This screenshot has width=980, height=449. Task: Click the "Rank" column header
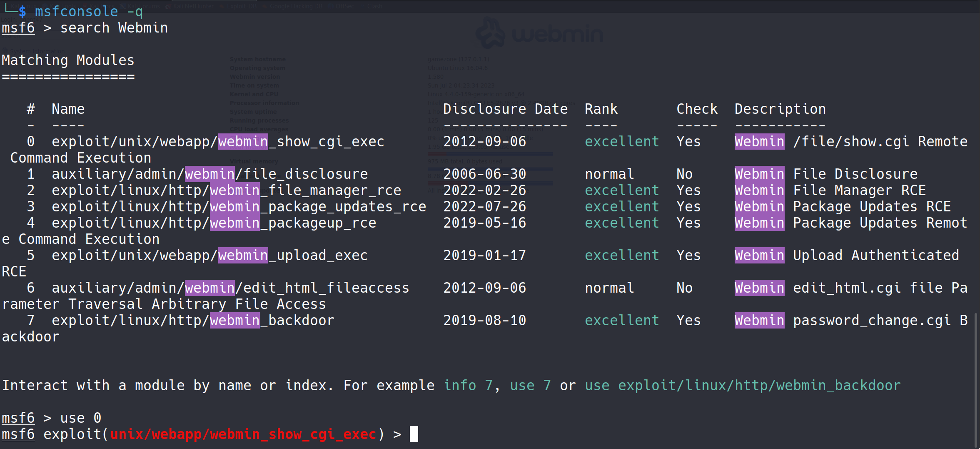tap(601, 109)
